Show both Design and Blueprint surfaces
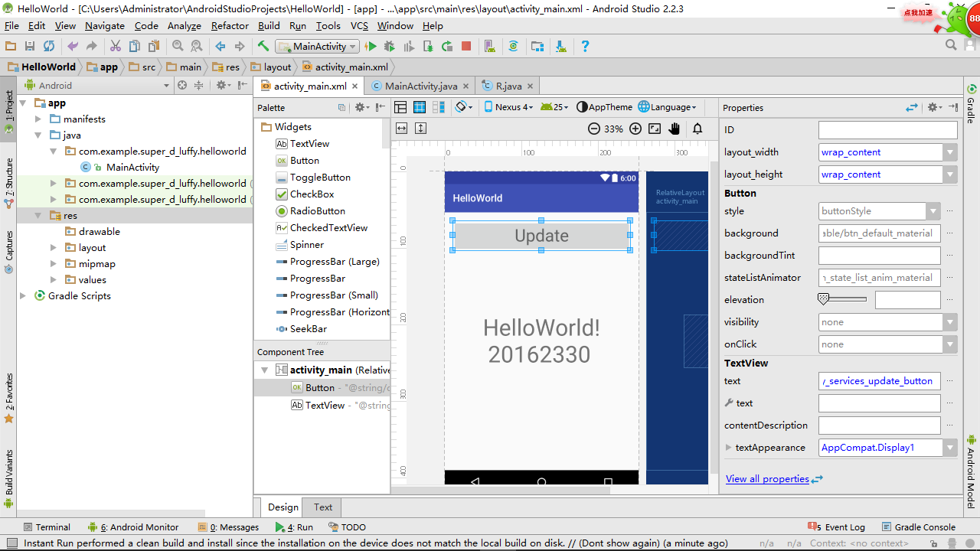 pos(439,107)
